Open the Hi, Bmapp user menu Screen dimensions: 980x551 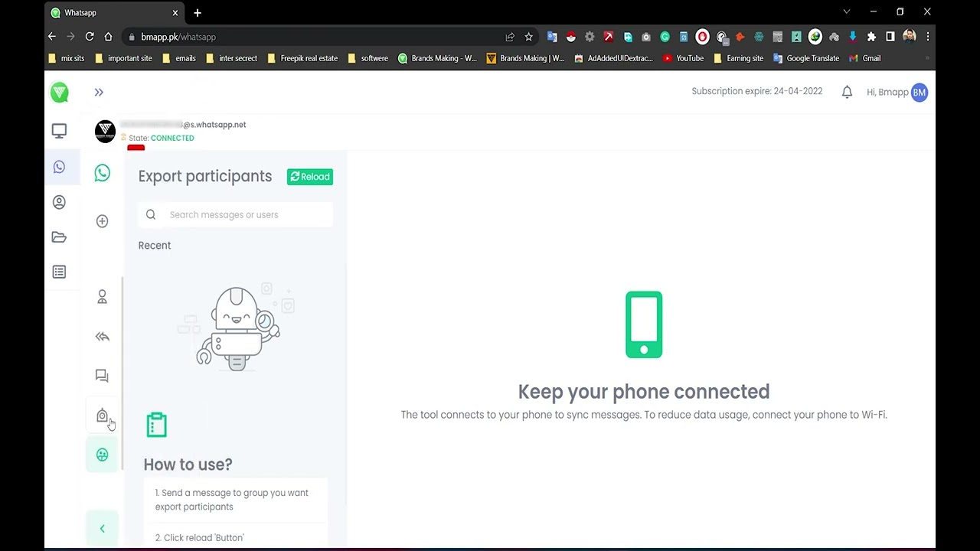point(897,92)
